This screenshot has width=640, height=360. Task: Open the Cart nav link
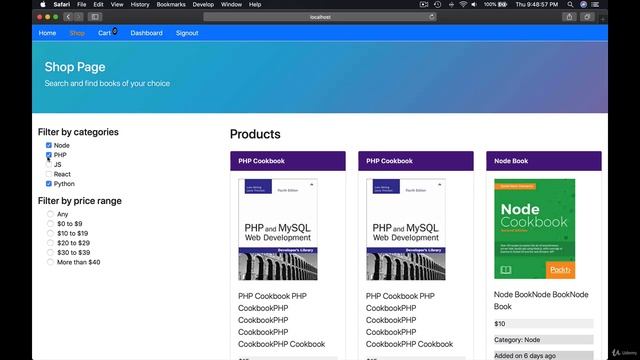tap(104, 33)
